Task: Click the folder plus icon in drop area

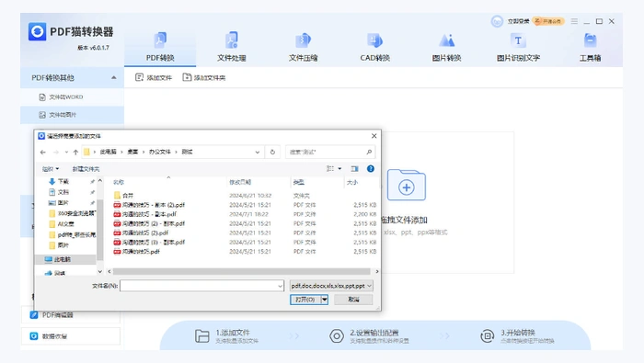Action: pyautogui.click(x=407, y=185)
